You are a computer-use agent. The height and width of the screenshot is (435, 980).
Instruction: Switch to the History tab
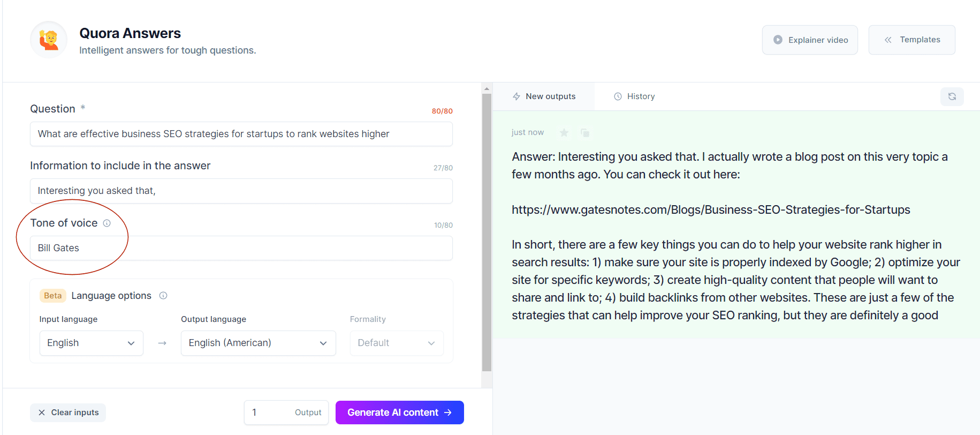coord(634,96)
